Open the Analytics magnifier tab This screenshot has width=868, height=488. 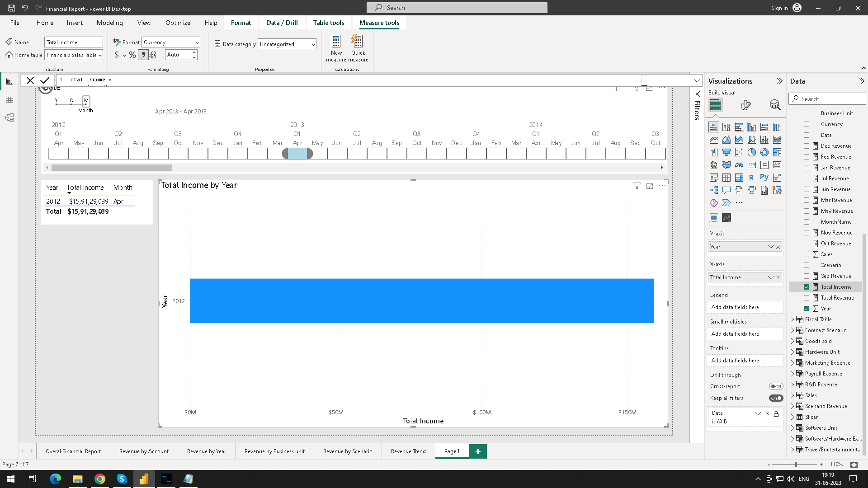(775, 105)
